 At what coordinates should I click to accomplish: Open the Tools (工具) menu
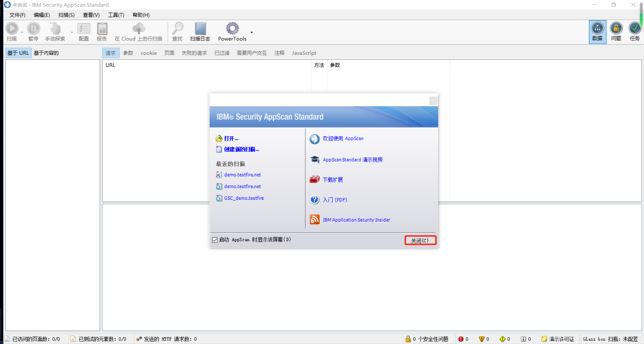116,15
